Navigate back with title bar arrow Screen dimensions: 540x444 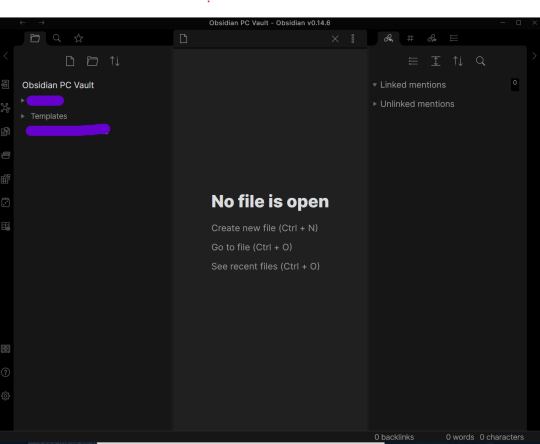(23, 23)
